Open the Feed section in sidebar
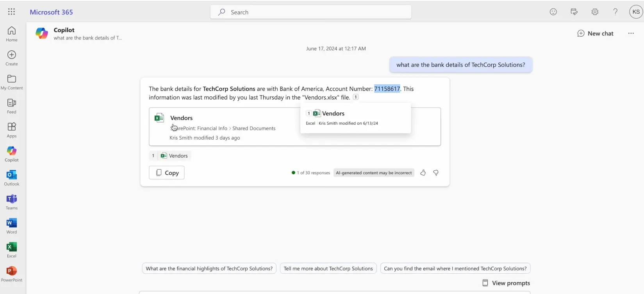Viewport: 644px width, 294px height. (x=12, y=106)
